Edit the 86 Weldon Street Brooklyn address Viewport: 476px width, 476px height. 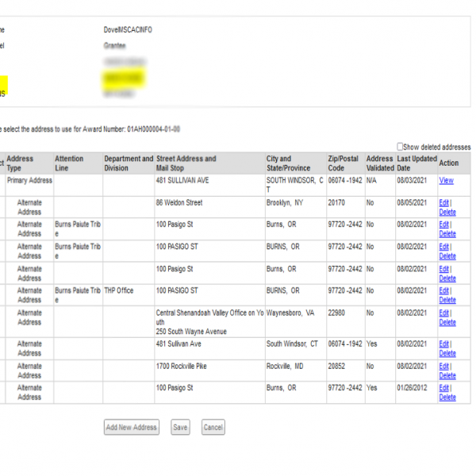click(x=443, y=203)
